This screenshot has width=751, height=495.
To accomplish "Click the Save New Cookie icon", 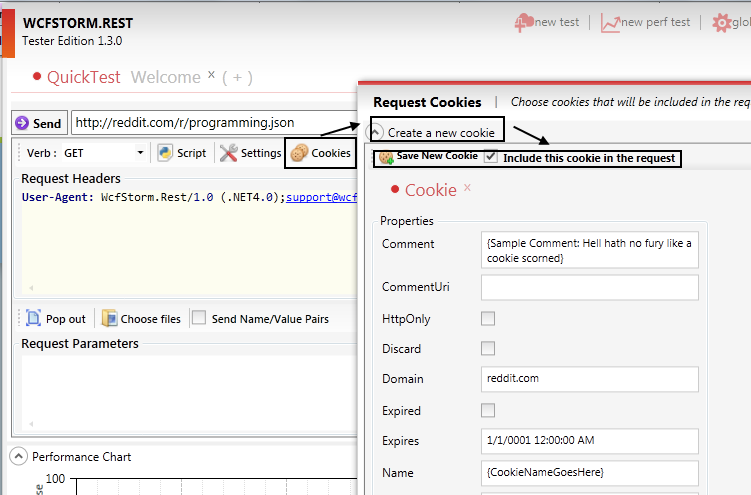I will (386, 157).
